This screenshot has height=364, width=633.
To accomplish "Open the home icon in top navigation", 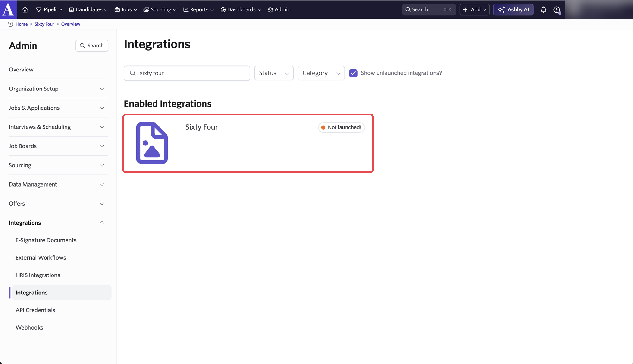I will coord(25,10).
